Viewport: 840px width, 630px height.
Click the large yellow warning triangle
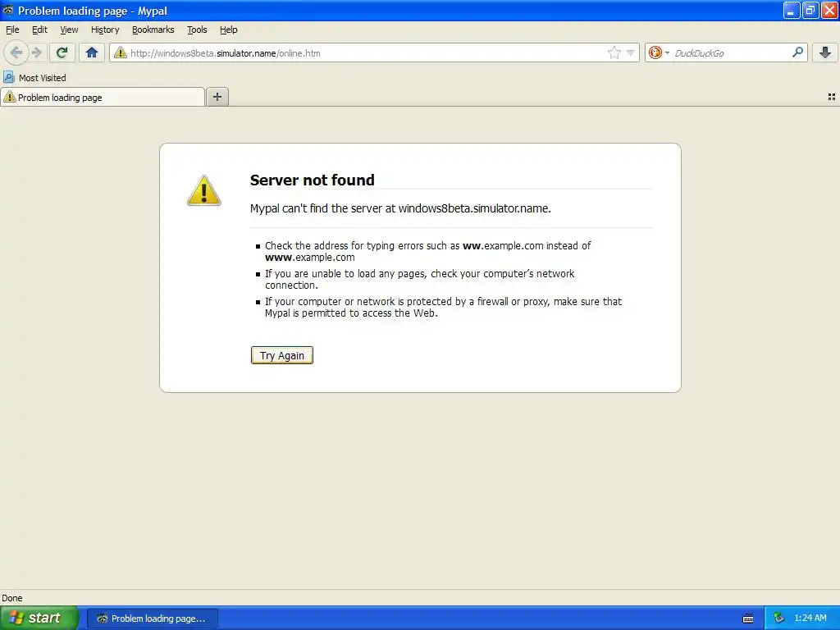pos(204,190)
